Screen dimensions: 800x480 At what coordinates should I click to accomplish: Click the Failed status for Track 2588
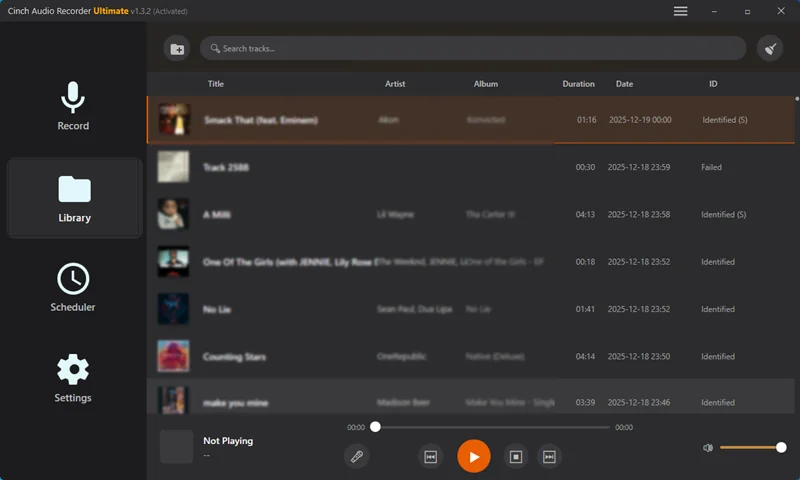coord(711,167)
